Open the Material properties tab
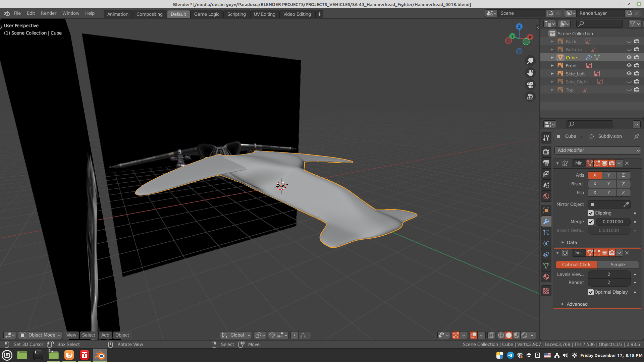 click(546, 277)
